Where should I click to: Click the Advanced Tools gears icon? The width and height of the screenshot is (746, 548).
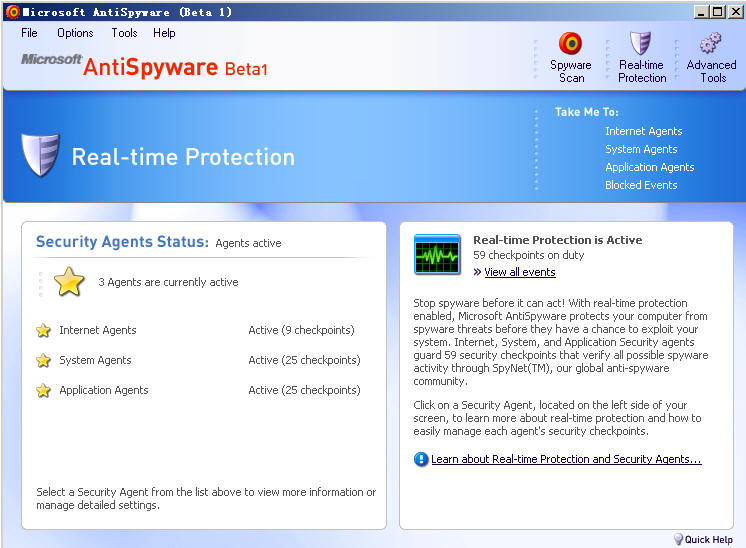click(710, 43)
